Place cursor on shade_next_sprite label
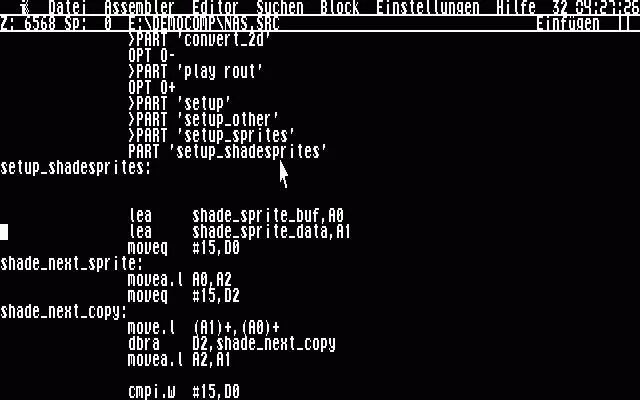This screenshot has width=640, height=400. point(71,264)
